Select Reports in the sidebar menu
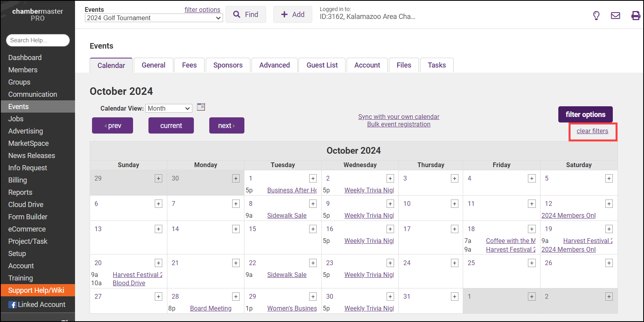Screen dimensions: 644x322 tap(20, 192)
